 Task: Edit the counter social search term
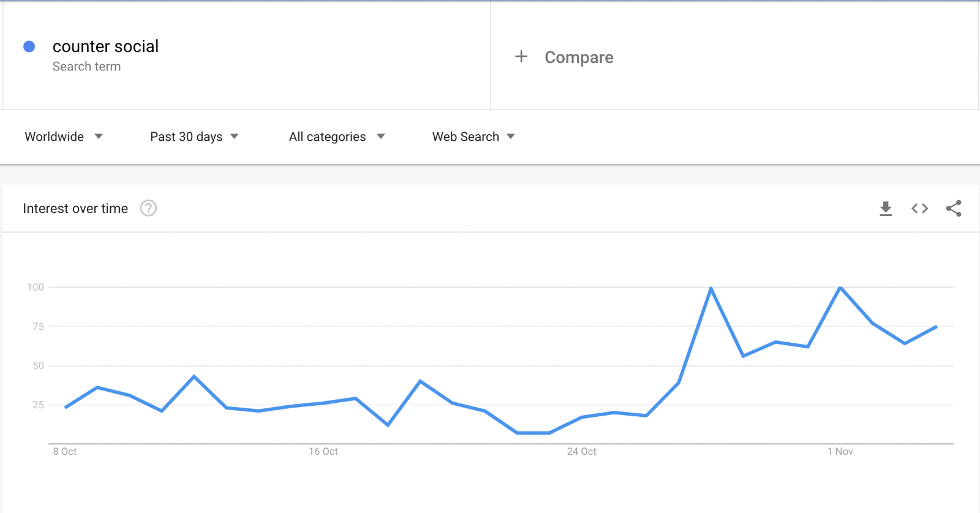[105, 47]
